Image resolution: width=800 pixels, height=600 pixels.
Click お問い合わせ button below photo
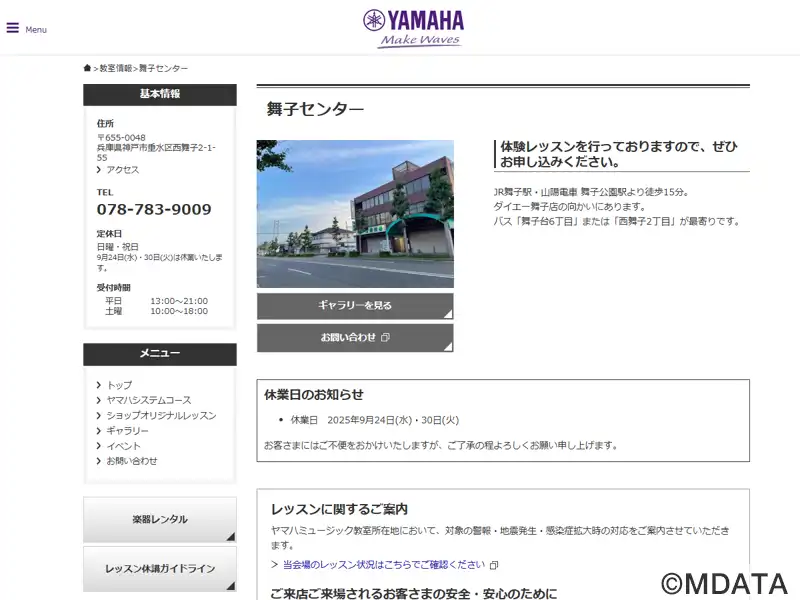point(355,338)
